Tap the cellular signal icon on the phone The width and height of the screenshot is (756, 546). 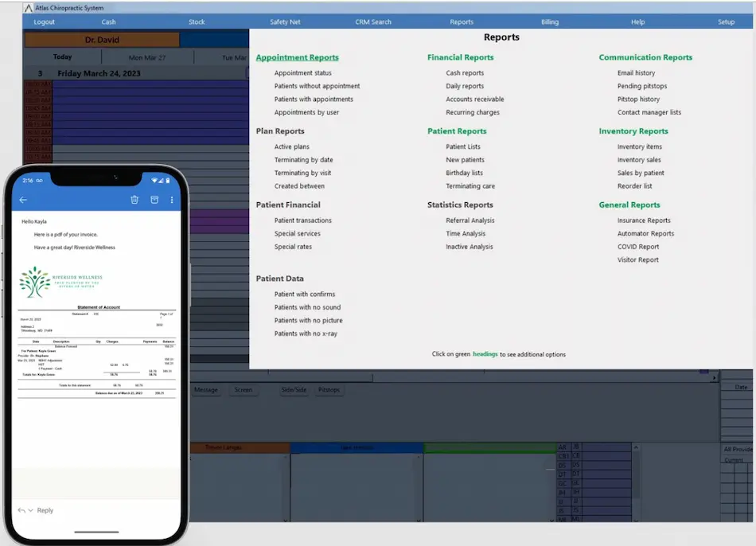tap(161, 180)
